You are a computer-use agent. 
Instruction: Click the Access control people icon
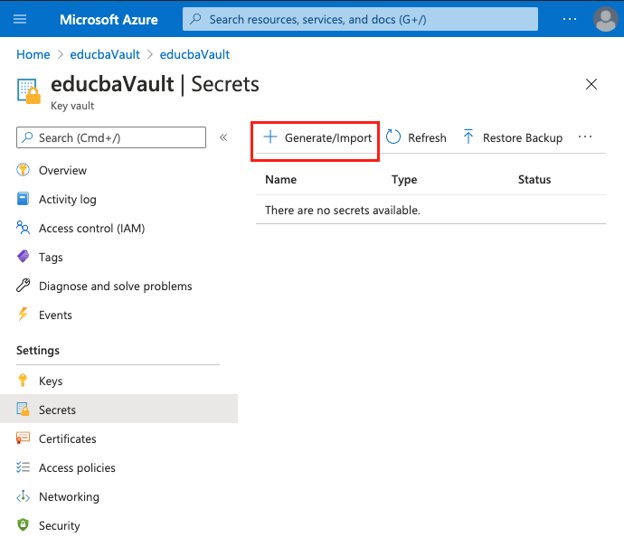pos(23,228)
